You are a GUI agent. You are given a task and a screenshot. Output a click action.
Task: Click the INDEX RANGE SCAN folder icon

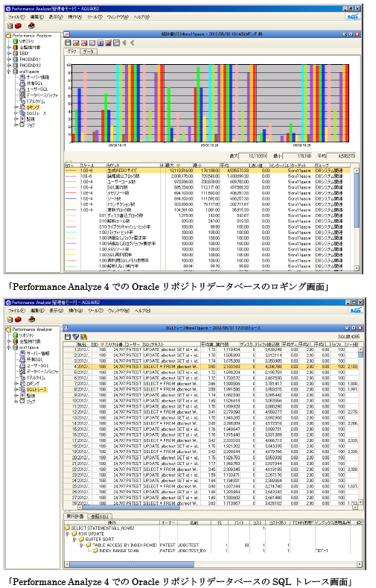pos(95,551)
